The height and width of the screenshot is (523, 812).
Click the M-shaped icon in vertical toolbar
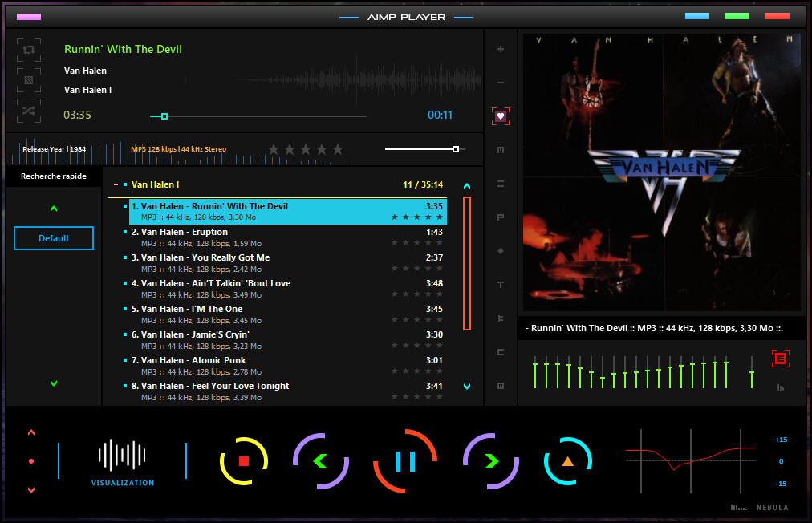pyautogui.click(x=500, y=150)
